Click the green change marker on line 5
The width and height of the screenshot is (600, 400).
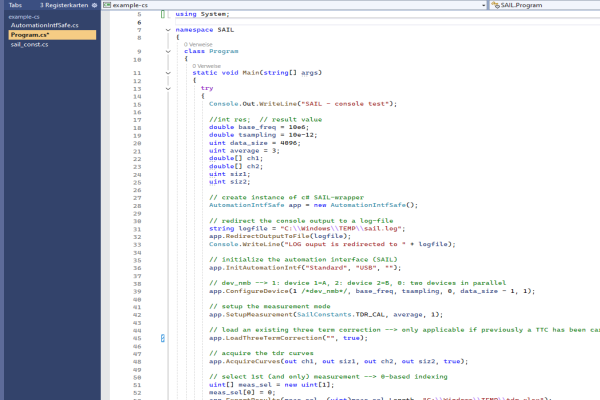coord(161,15)
